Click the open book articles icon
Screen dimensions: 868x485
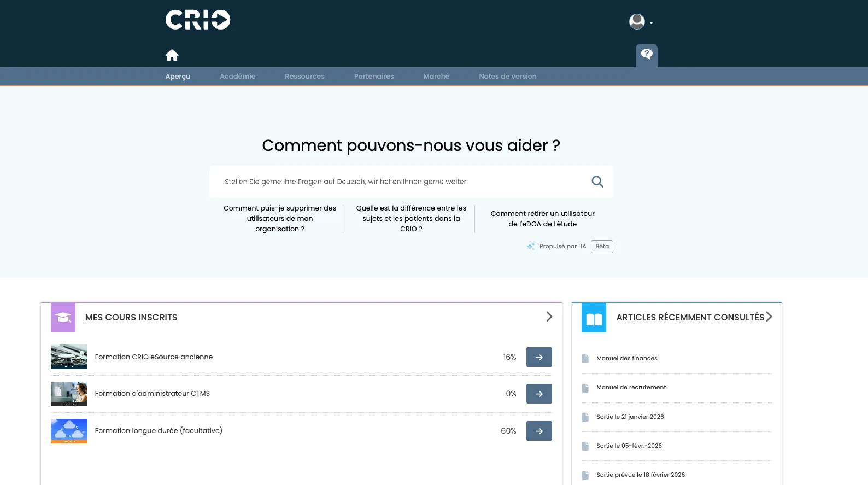(x=594, y=318)
